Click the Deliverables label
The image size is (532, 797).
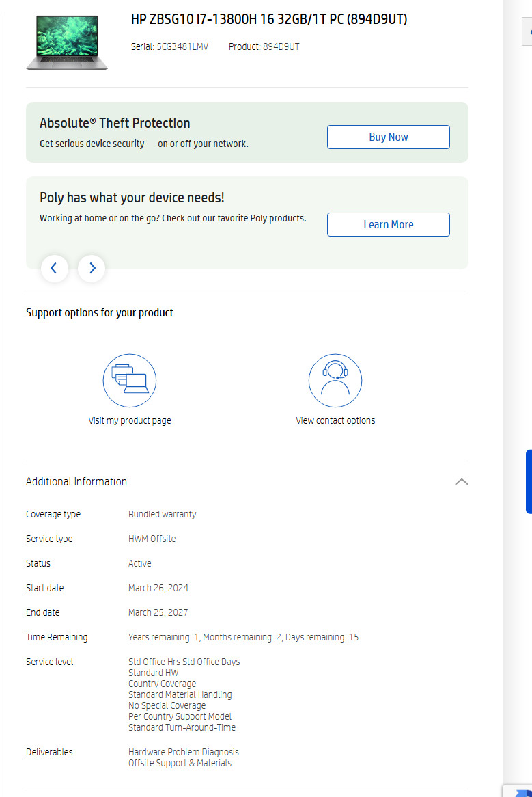tap(49, 752)
